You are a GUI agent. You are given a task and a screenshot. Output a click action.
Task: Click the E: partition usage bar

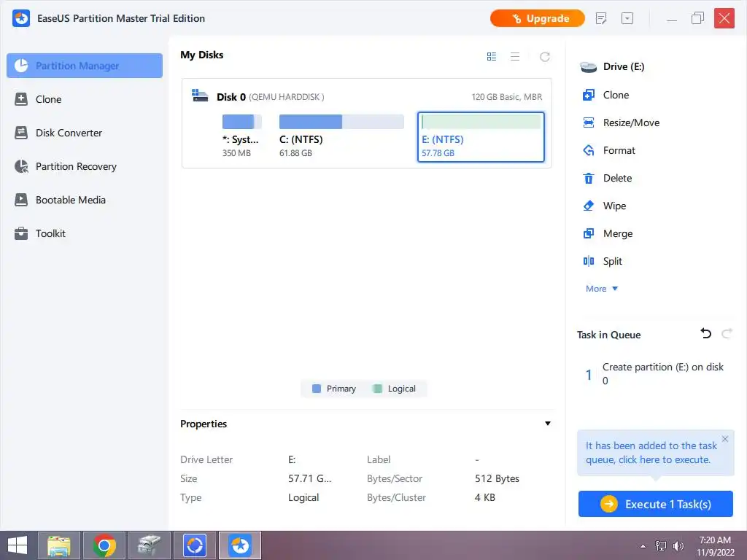pos(481,122)
